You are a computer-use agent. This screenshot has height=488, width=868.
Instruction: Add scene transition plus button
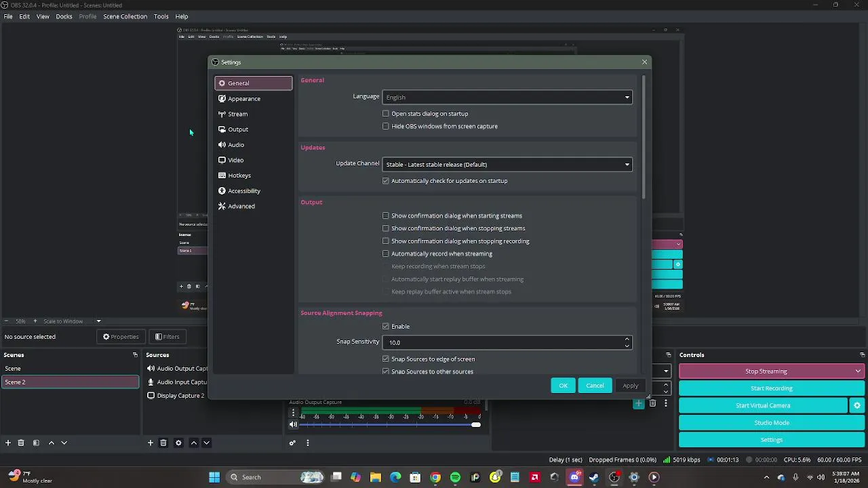639,403
